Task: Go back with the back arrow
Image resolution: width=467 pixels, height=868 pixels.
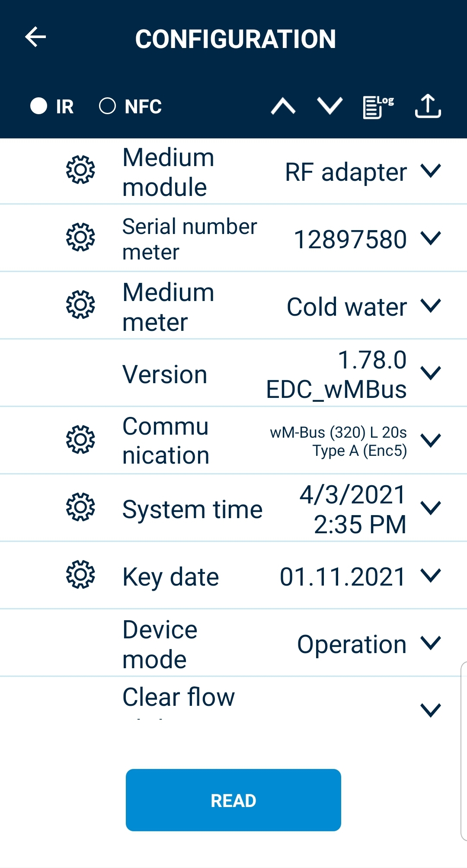Action: point(36,37)
